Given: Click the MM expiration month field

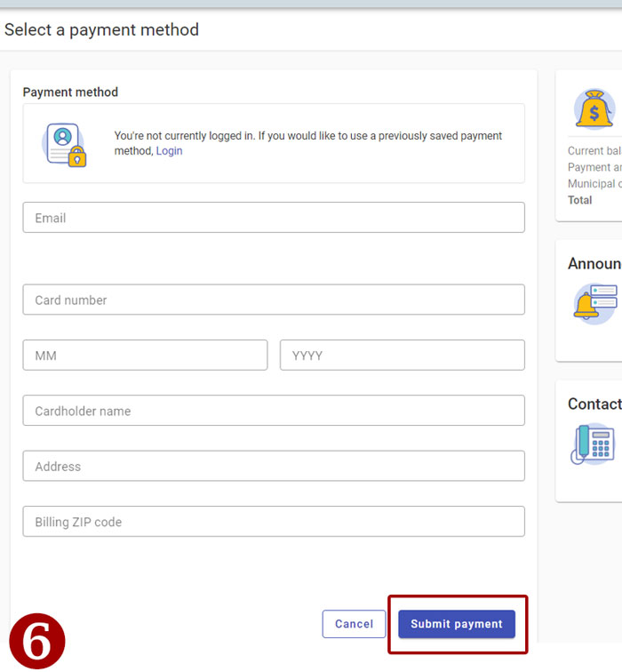Looking at the screenshot, I should point(145,356).
